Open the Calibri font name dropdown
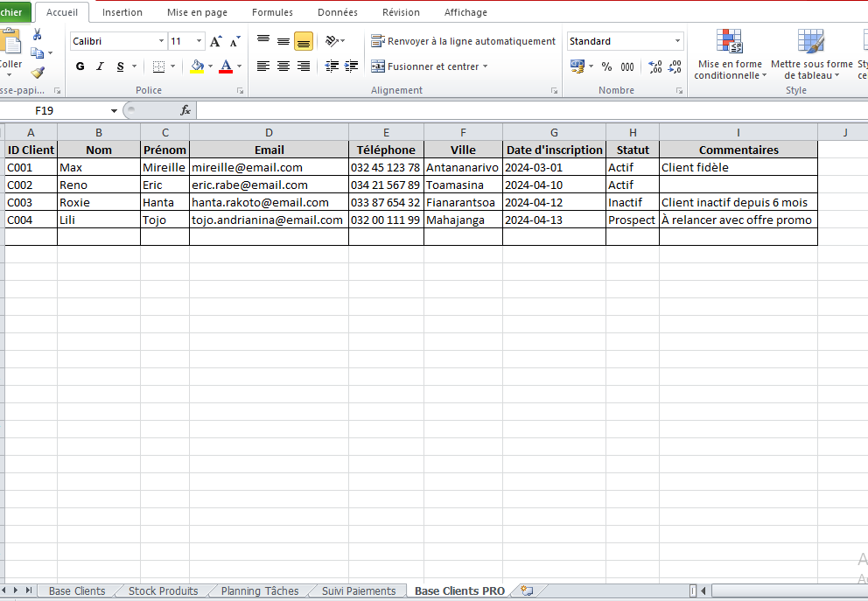 click(161, 41)
